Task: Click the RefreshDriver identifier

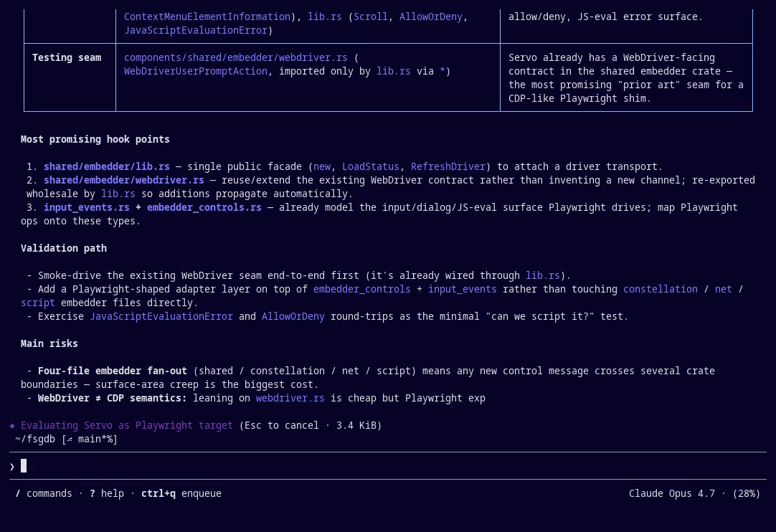Action: click(x=448, y=166)
